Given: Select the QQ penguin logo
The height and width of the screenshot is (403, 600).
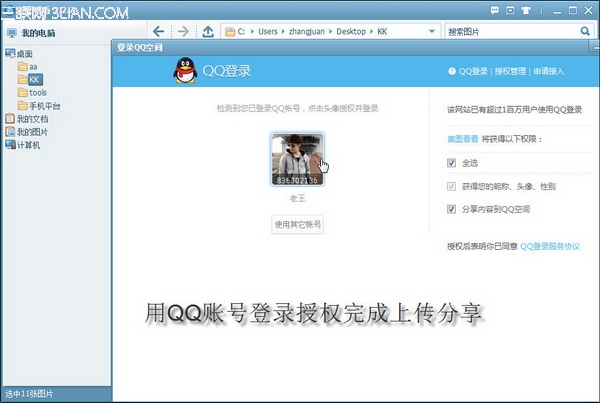Looking at the screenshot, I should [185, 70].
